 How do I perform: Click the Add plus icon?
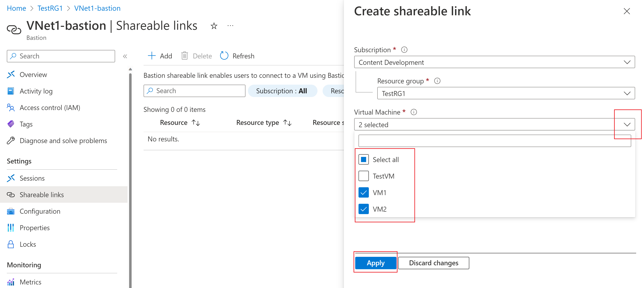pyautogui.click(x=152, y=56)
